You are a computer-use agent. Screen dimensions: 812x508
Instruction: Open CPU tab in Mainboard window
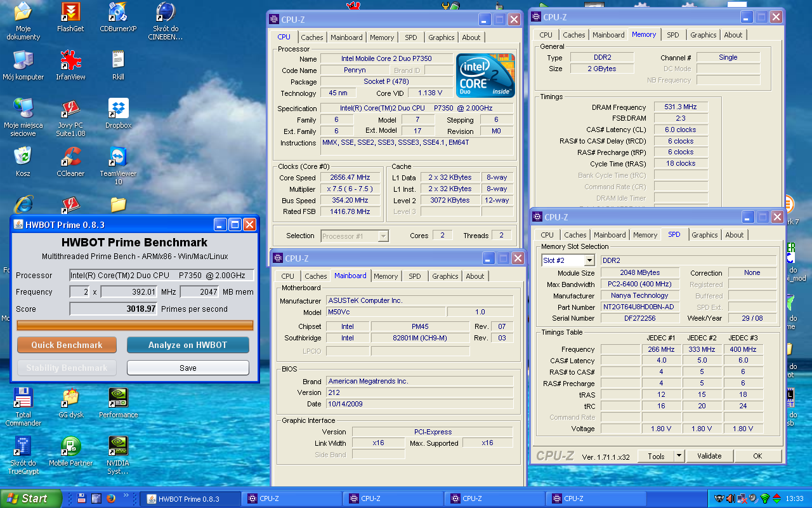tap(288, 276)
